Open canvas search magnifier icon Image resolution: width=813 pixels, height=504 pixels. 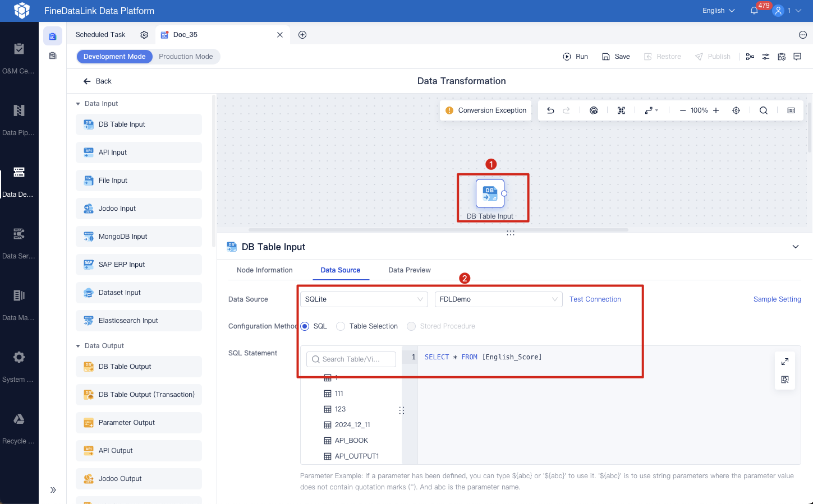click(764, 110)
